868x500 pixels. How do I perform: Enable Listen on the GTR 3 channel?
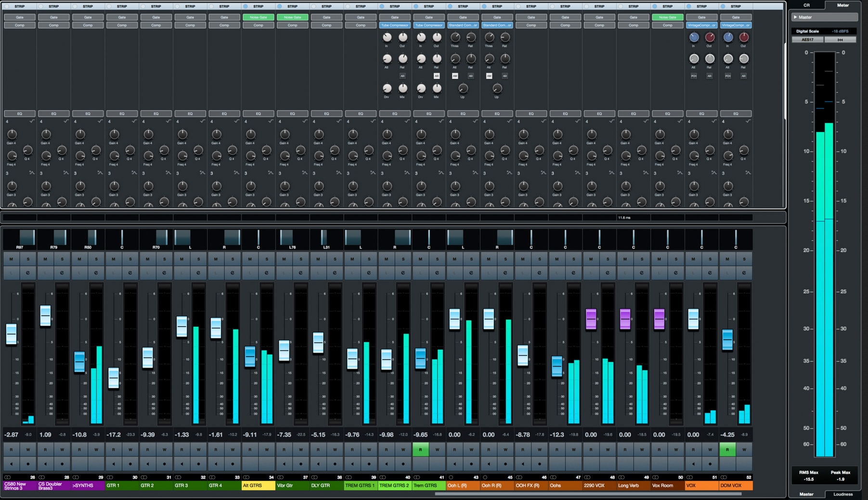click(181, 273)
